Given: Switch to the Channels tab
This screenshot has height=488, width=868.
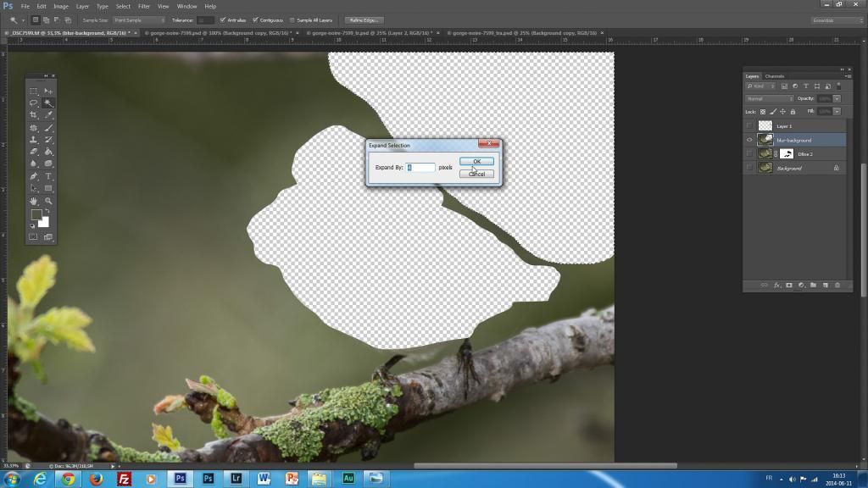Looking at the screenshot, I should (775, 76).
